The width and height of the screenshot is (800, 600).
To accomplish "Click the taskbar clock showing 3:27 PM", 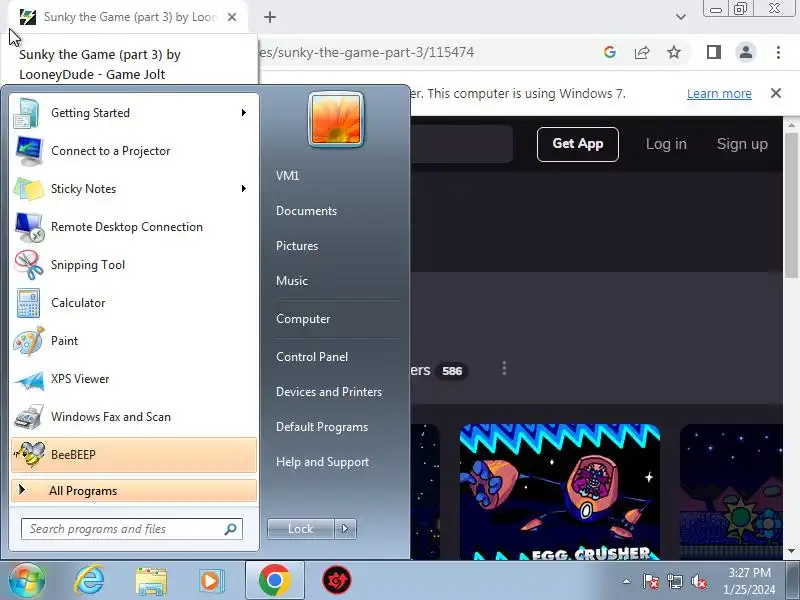I will [x=749, y=581].
